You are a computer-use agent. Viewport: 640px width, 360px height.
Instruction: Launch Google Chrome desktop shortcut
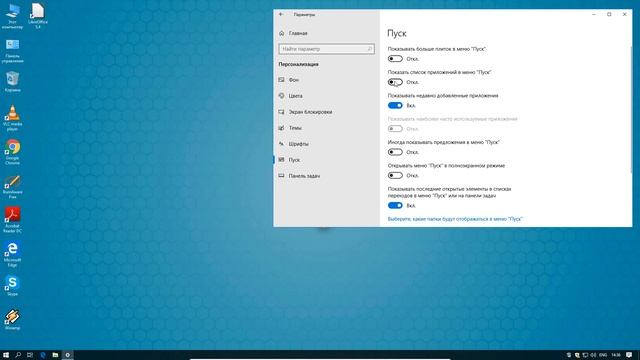click(12, 152)
